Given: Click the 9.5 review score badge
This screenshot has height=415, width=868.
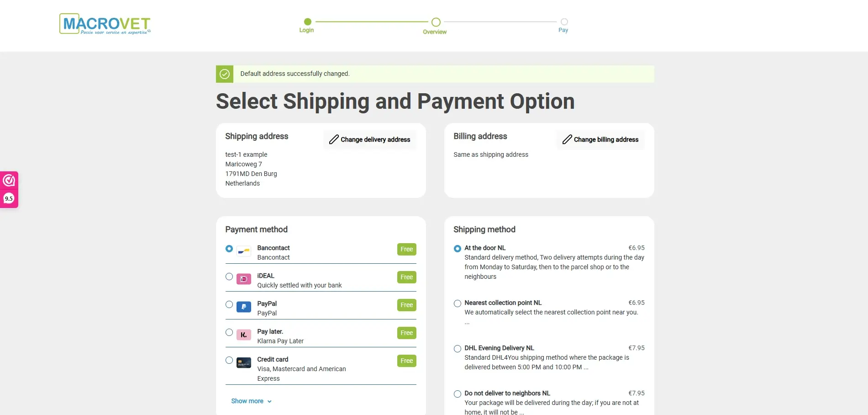Looking at the screenshot, I should point(8,198).
